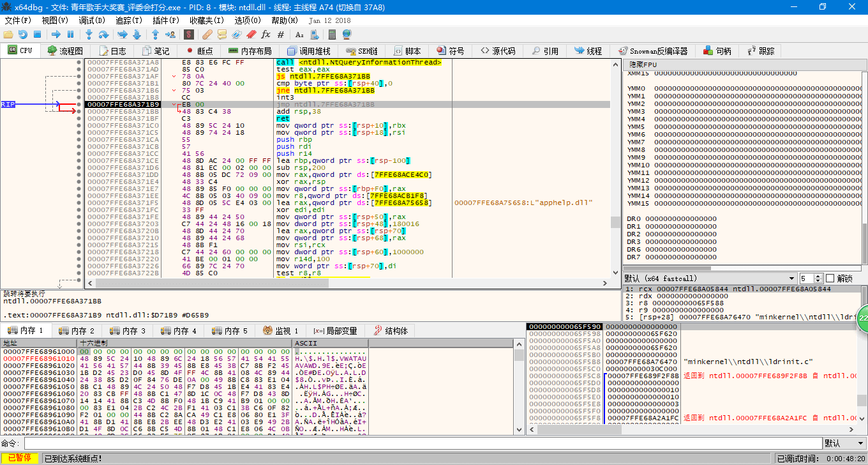Click the hash (#) toolbar icon
Screen dimensions: 868x465
(x=281, y=34)
